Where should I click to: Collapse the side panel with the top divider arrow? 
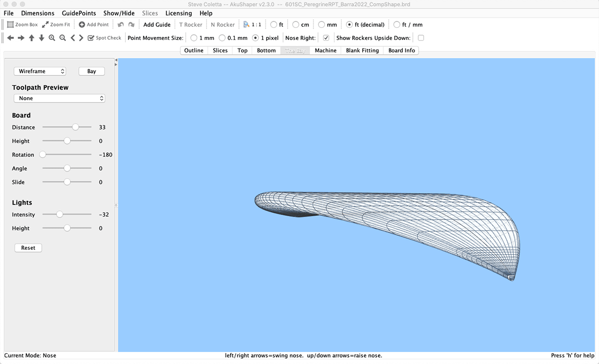pyautogui.click(x=116, y=60)
